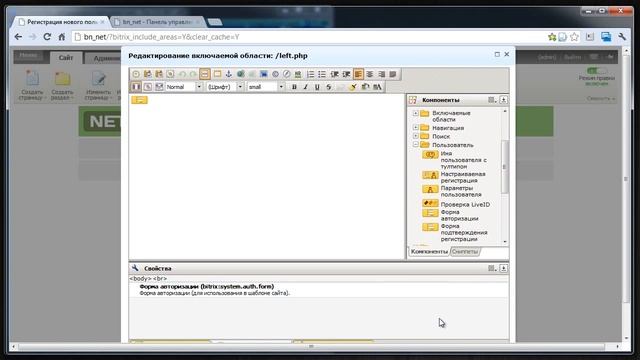Bookmark the page with the star icon
The width and height of the screenshot is (640, 360).
pyautogui.click(x=574, y=37)
